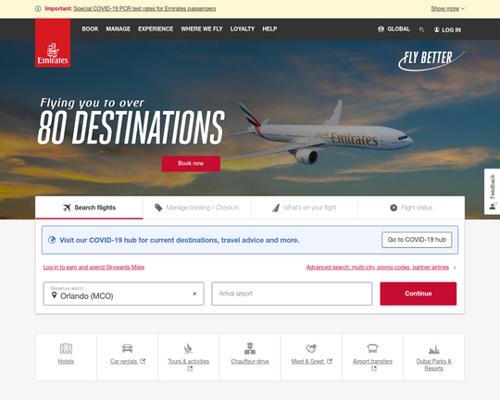
Task: Click the Arrival airport field
Action: click(x=292, y=294)
